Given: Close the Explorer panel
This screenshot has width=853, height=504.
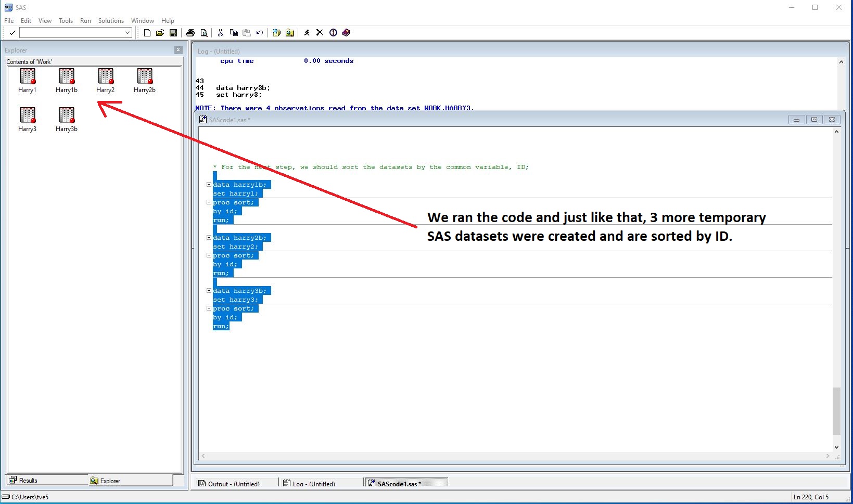Looking at the screenshot, I should (x=179, y=50).
